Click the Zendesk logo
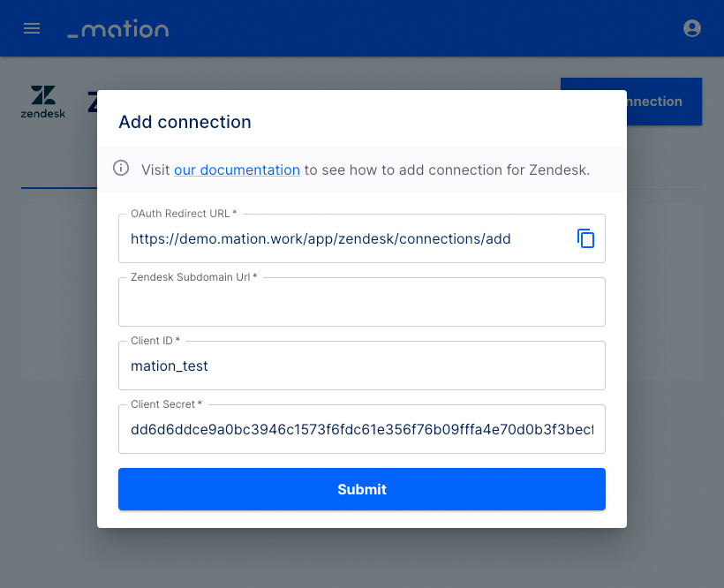 click(x=43, y=102)
